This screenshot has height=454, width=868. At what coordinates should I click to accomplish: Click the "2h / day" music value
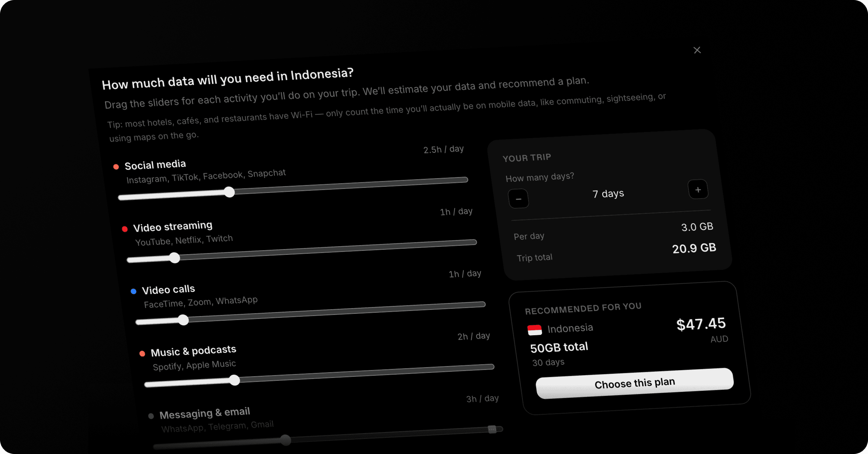pos(474,336)
